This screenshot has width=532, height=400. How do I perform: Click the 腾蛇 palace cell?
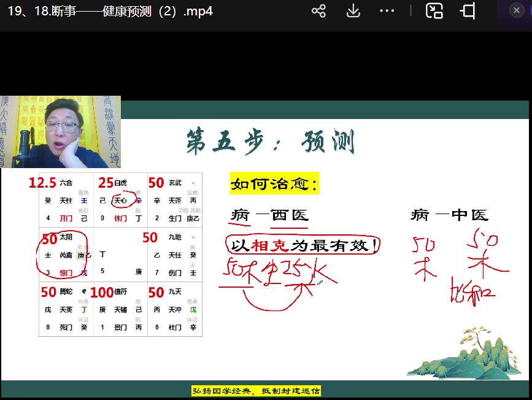coord(66,309)
